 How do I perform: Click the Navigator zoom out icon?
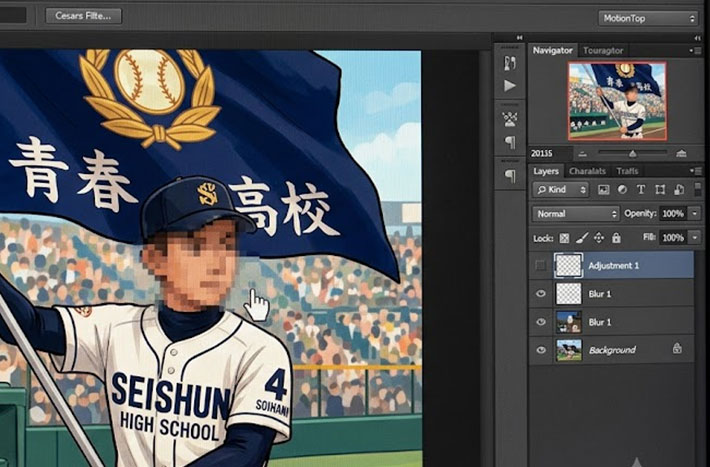[583, 154]
